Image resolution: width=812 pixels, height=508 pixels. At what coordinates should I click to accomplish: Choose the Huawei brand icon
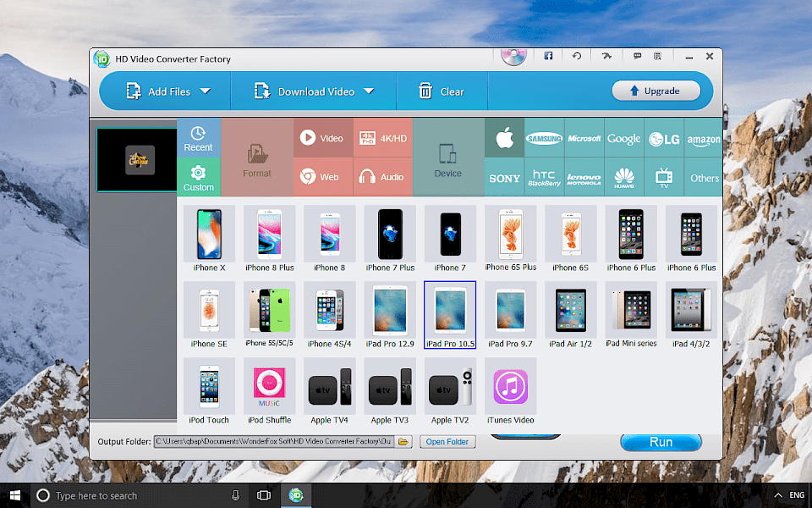click(x=624, y=177)
